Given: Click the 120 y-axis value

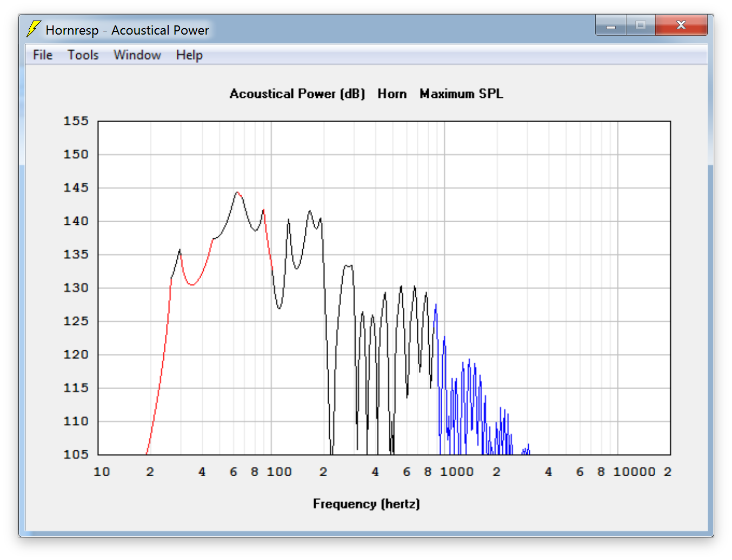Looking at the screenshot, I should tap(76, 355).
